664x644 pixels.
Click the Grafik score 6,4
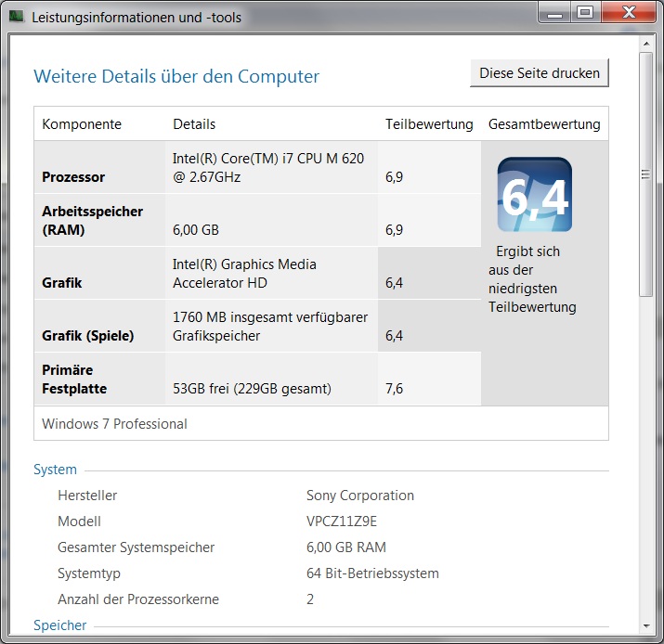pyautogui.click(x=394, y=283)
